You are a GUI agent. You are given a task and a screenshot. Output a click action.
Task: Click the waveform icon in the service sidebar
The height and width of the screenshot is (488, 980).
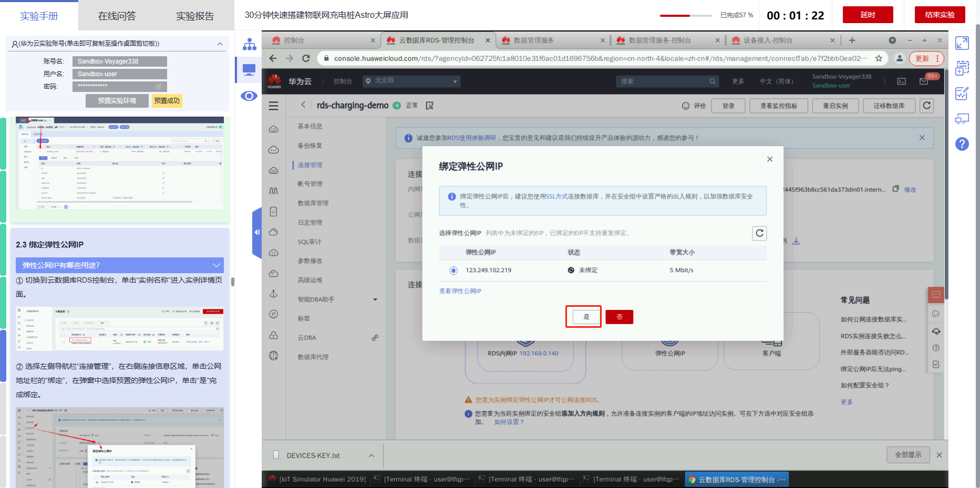(274, 191)
